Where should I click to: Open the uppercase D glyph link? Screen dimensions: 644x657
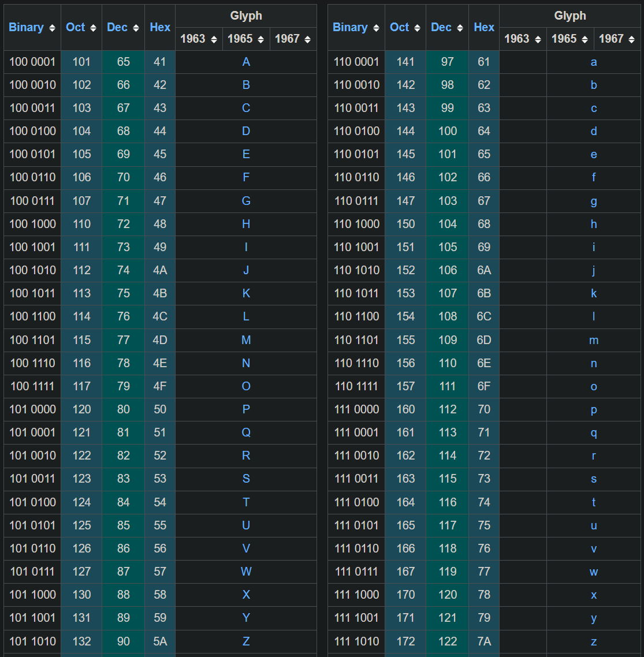pos(246,131)
